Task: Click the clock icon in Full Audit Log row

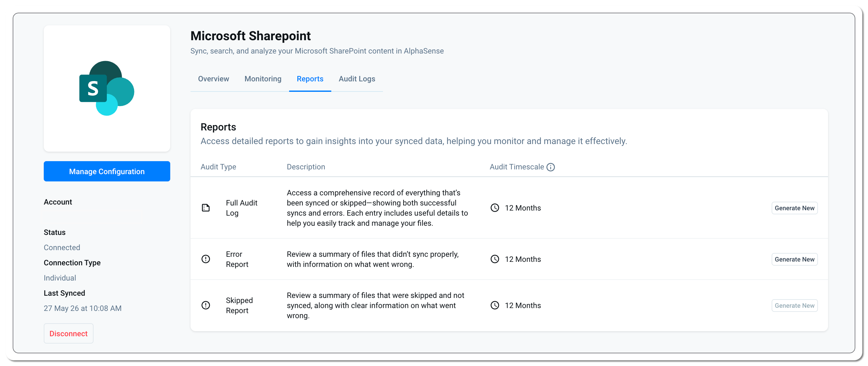Action: [x=495, y=208]
